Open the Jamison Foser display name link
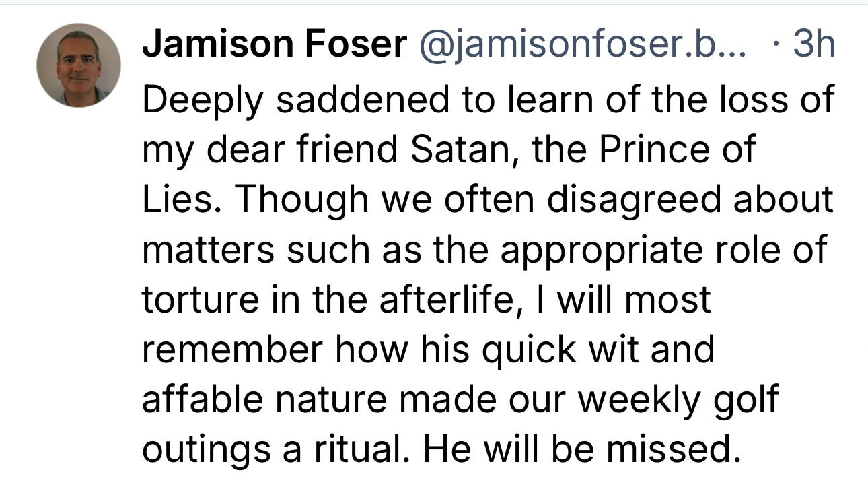The height and width of the screenshot is (493, 868). (x=275, y=46)
